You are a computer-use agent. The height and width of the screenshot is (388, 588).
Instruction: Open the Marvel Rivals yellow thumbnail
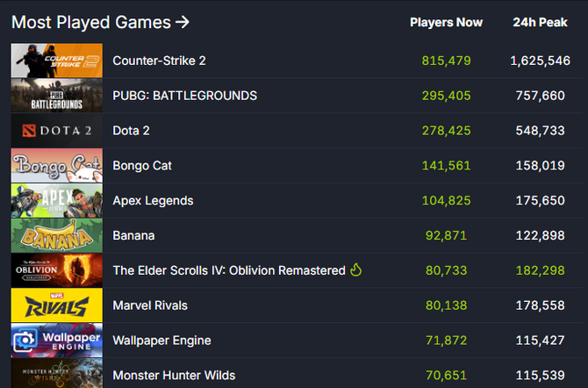click(x=57, y=305)
